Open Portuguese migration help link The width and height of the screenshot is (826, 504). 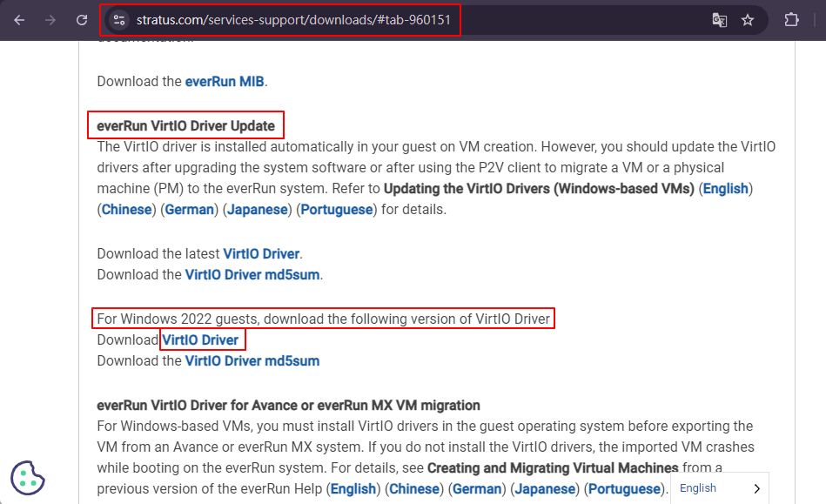click(624, 489)
